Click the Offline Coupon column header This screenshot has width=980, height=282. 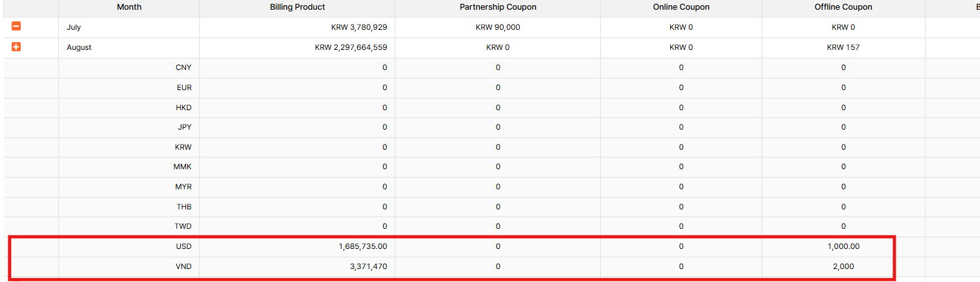pos(843,7)
